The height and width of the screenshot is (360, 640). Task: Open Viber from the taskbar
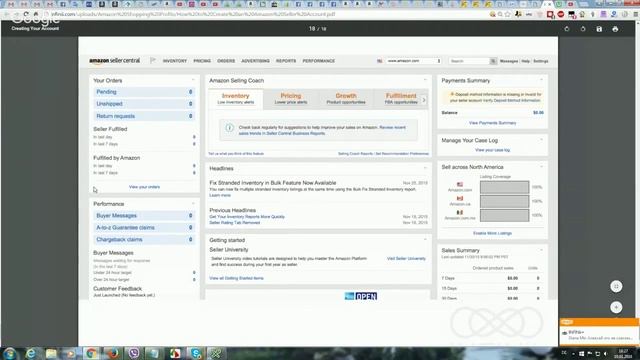point(133,353)
